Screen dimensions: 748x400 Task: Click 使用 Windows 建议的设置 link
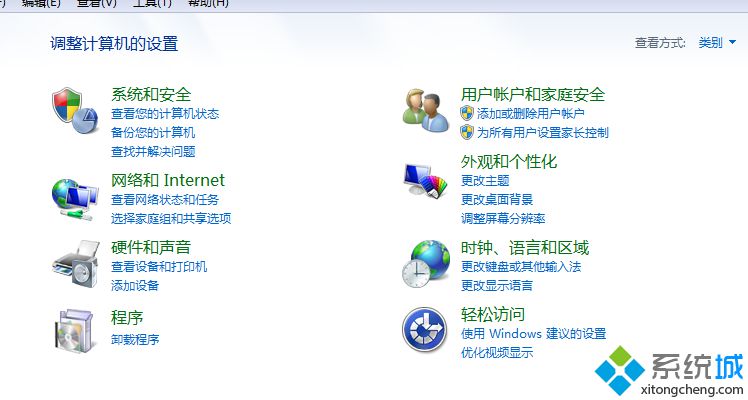[x=533, y=333]
